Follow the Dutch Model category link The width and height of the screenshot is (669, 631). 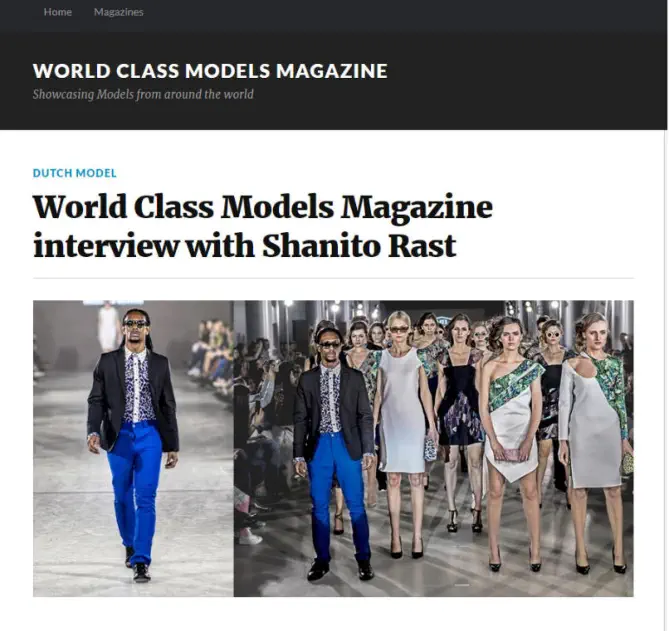(75, 173)
